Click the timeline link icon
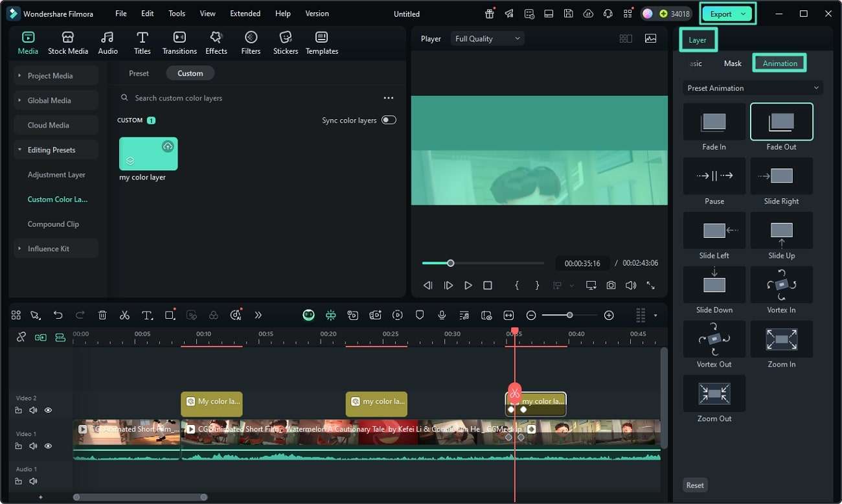This screenshot has width=842, height=504. click(21, 337)
